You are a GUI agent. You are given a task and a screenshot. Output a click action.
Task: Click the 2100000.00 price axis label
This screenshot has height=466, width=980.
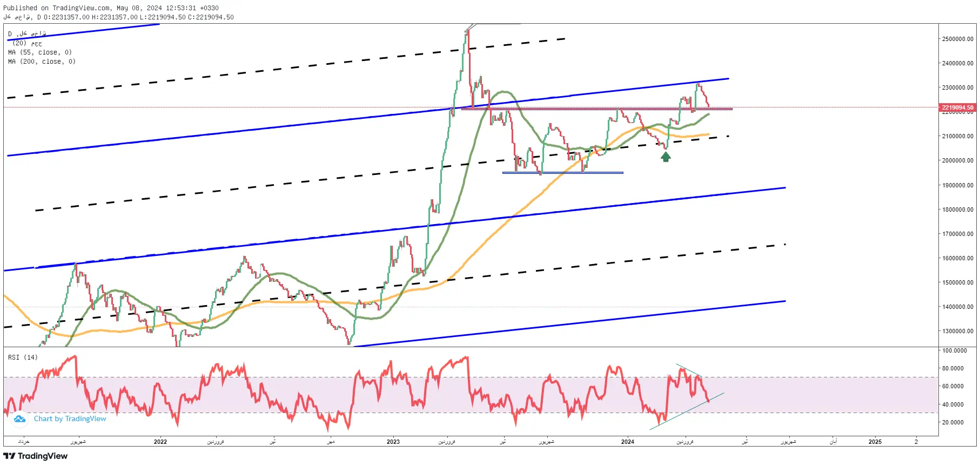958,136
